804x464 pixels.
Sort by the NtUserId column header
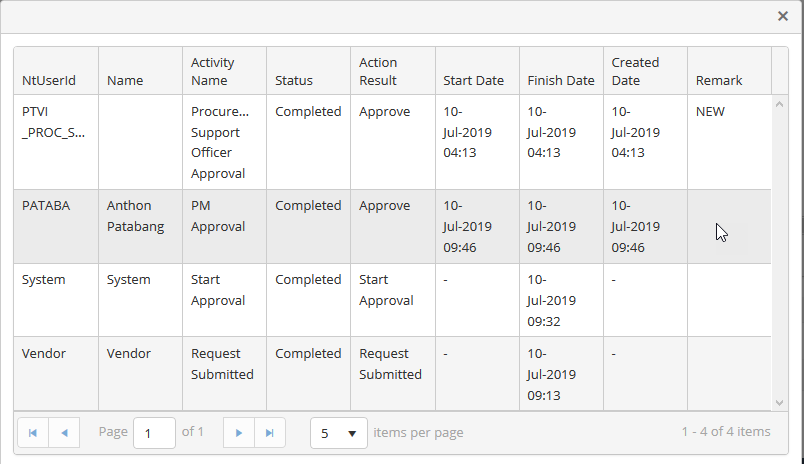click(x=49, y=80)
